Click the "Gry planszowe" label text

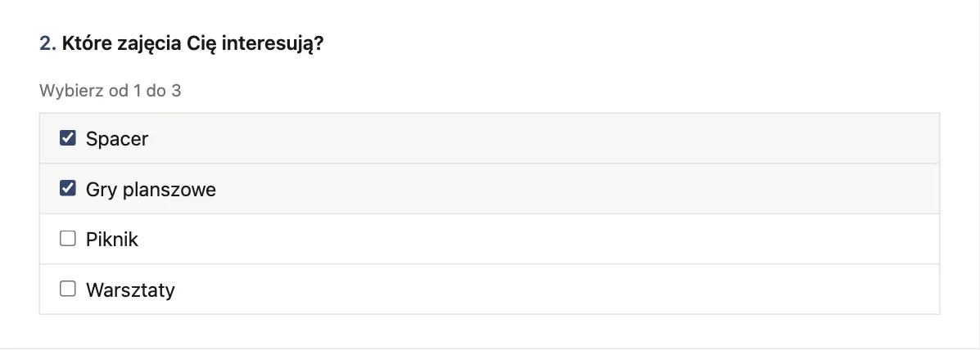point(151,189)
